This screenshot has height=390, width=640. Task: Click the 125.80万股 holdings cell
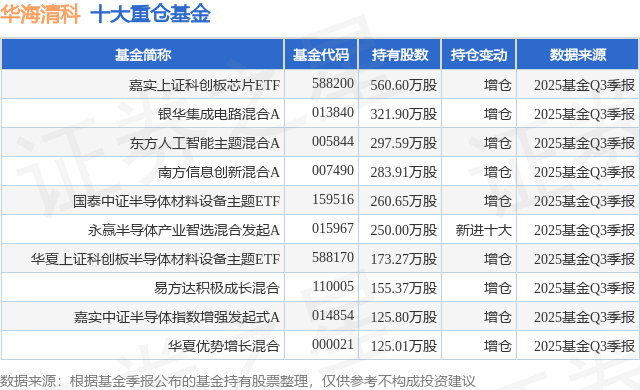click(x=404, y=317)
